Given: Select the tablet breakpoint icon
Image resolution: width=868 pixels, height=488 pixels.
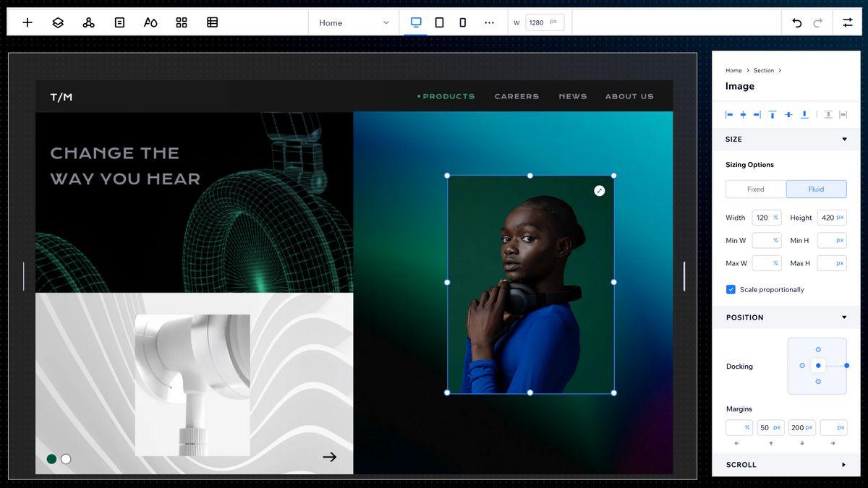Looking at the screenshot, I should 439,22.
